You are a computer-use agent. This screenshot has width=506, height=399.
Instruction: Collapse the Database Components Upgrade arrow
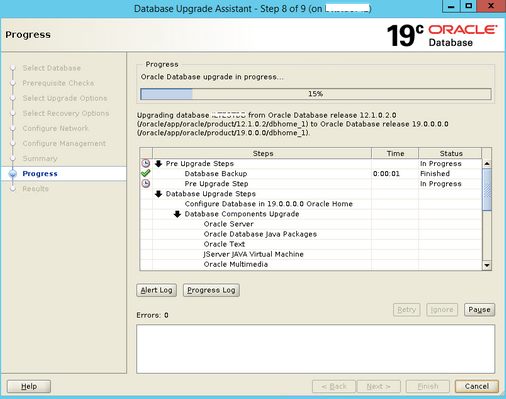(177, 214)
